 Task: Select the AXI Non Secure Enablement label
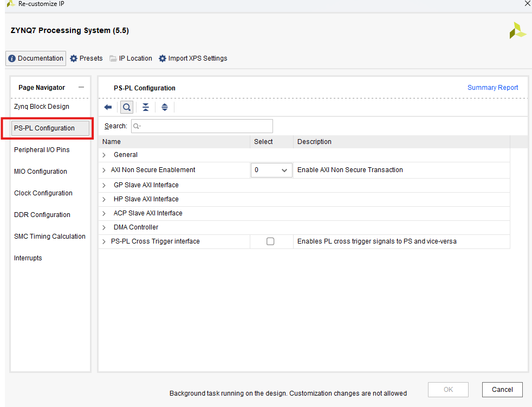[x=153, y=170]
